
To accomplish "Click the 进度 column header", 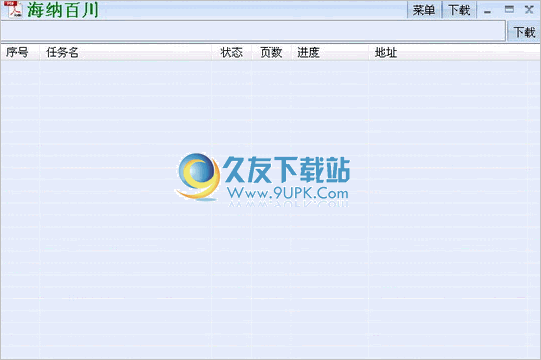I will (x=330, y=52).
